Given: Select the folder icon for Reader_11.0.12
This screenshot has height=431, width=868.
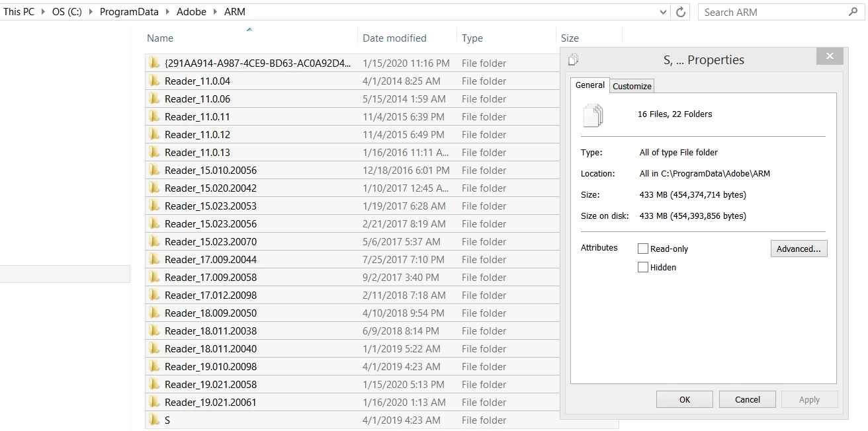Looking at the screenshot, I should (154, 134).
